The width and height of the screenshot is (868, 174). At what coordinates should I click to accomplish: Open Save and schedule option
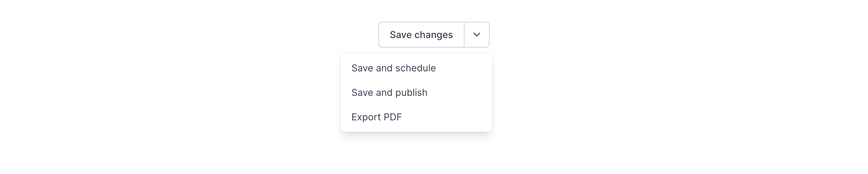point(393,68)
